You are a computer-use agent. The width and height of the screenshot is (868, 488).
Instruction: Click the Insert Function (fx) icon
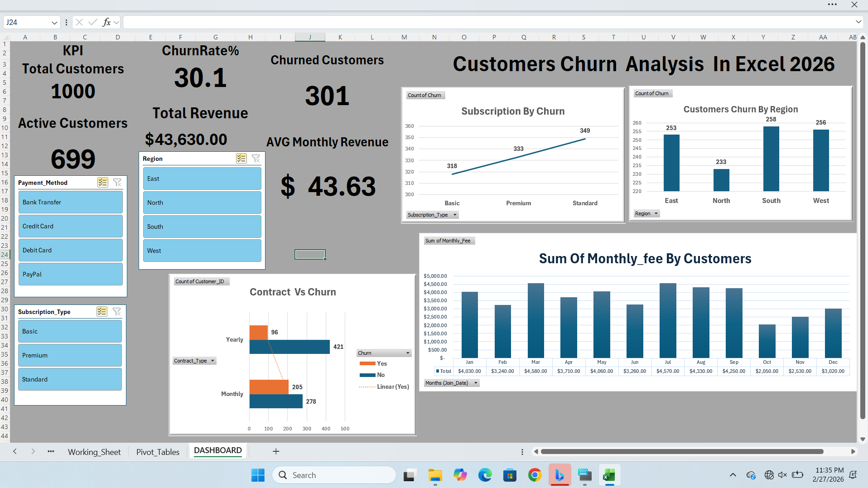tap(107, 22)
